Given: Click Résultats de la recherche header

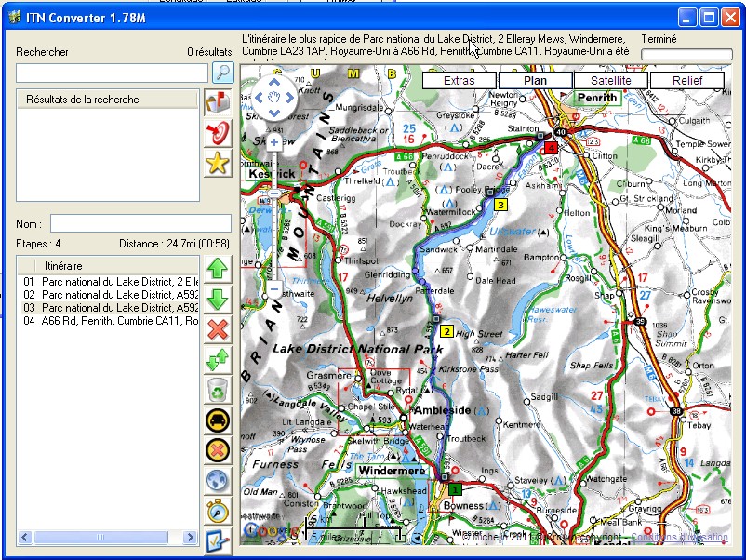Looking at the screenshot, I should tap(107, 100).
